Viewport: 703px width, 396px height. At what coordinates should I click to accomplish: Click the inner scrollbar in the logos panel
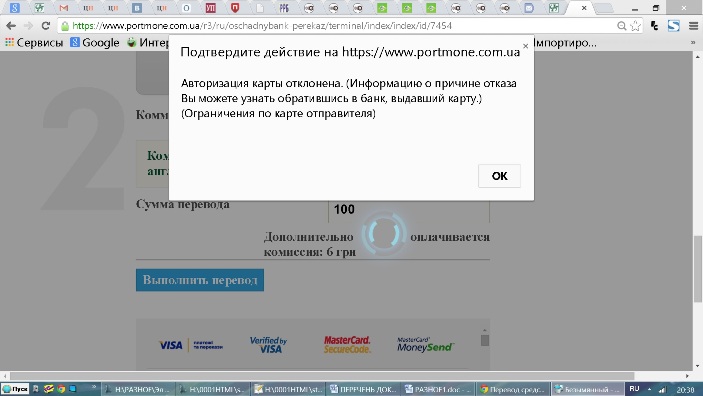click(485, 340)
